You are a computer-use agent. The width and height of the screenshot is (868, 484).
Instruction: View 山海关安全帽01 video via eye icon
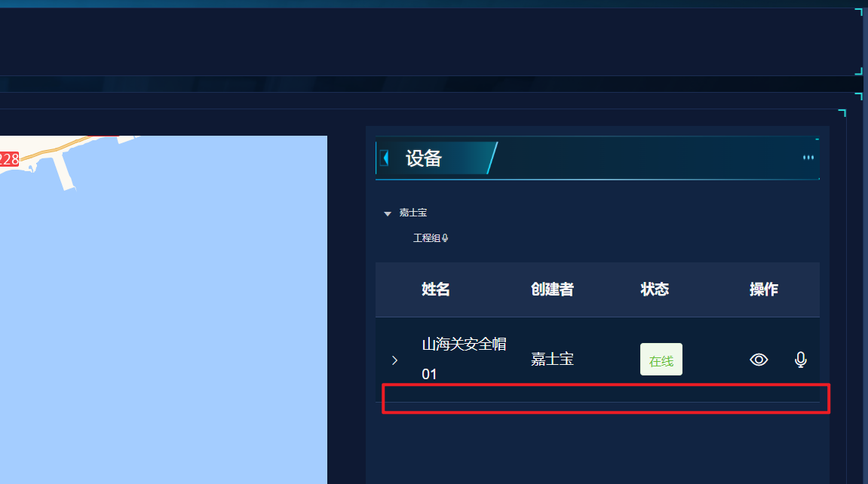click(x=759, y=360)
